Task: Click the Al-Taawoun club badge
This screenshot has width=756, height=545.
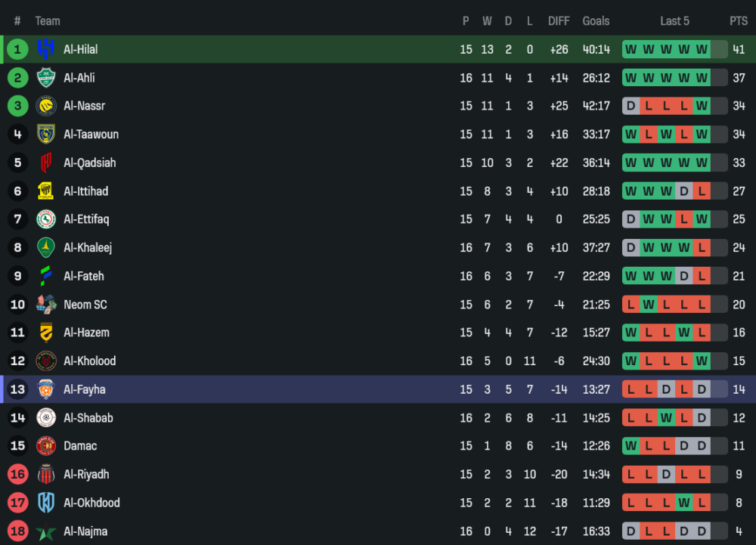Action: point(46,135)
